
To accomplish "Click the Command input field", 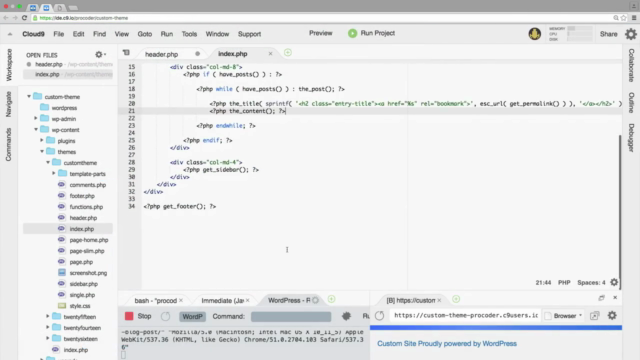I will pyautogui.click(x=291, y=316).
